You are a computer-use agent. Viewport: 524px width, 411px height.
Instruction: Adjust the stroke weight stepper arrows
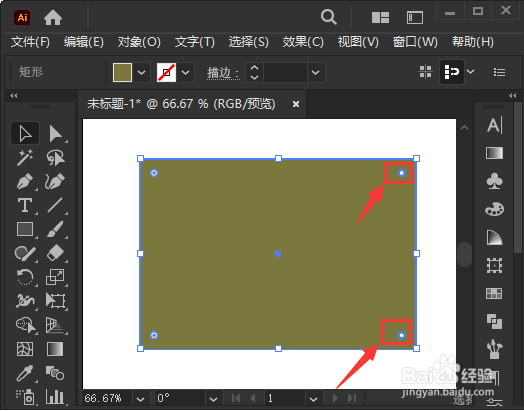point(254,72)
